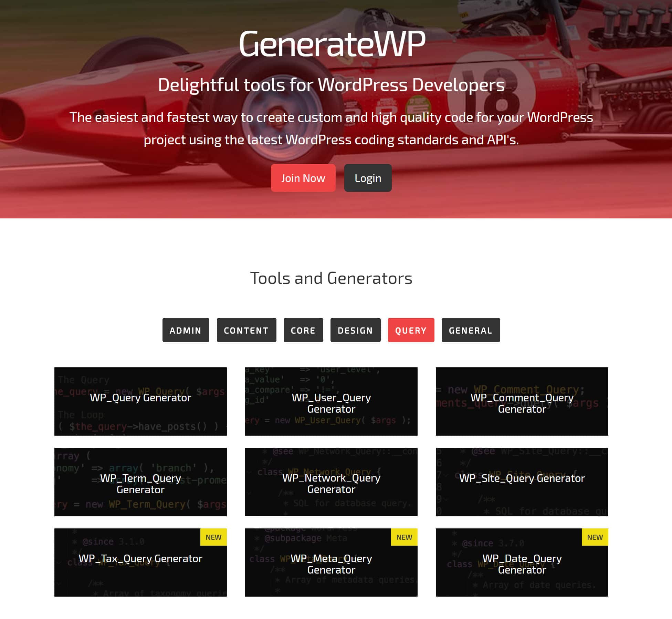Expand the CORE tools category
This screenshot has width=672, height=619.
(x=303, y=330)
